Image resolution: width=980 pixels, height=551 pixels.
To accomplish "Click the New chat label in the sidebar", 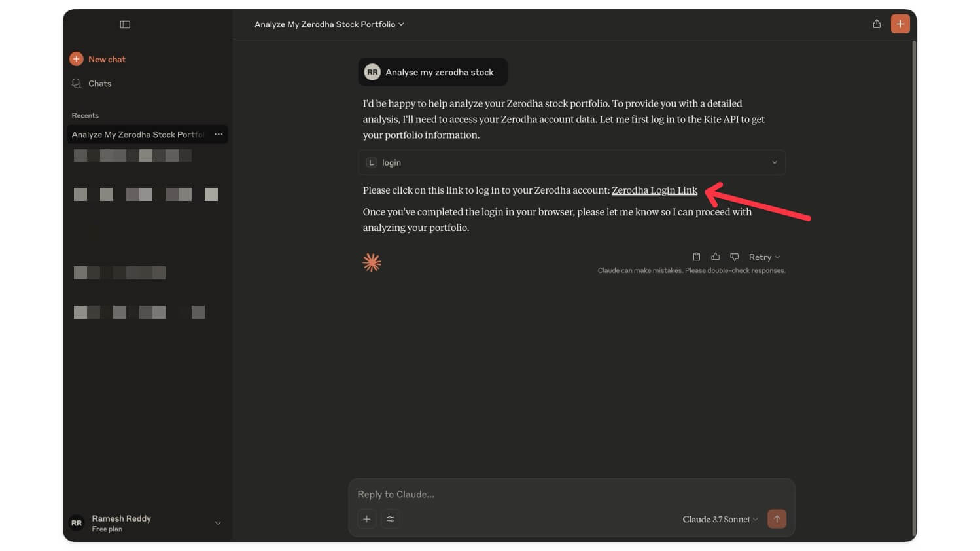I will click(107, 59).
